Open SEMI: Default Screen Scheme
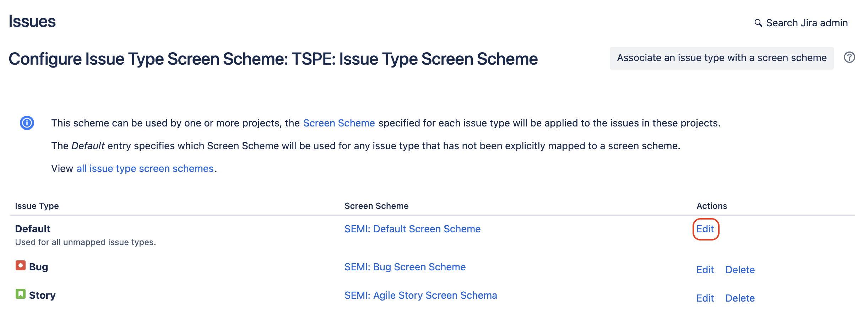The width and height of the screenshot is (868, 319). (413, 229)
